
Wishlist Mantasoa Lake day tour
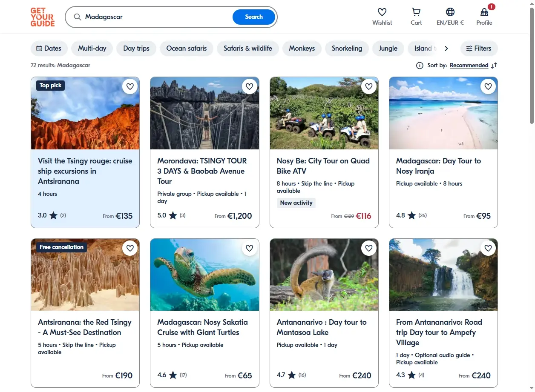(x=369, y=248)
